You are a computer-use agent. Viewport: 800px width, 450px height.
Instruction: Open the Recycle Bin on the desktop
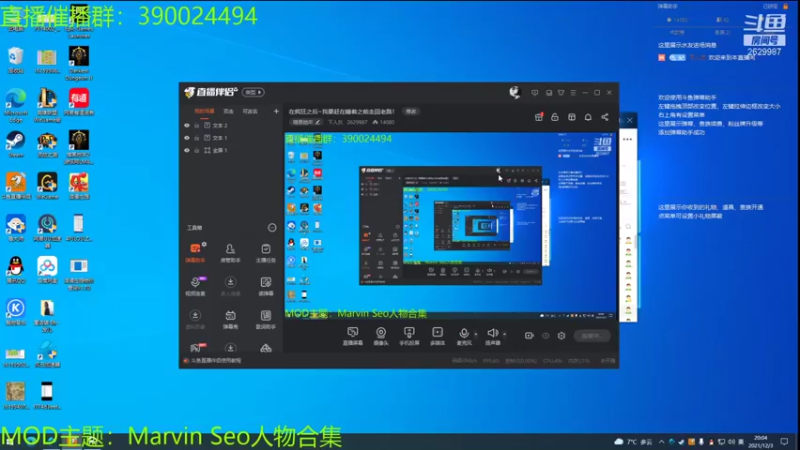[x=15, y=61]
